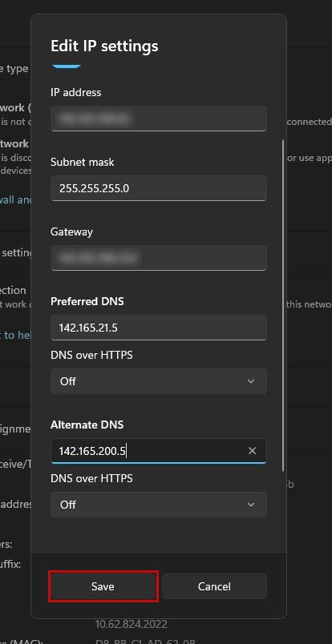Focus the blurred IP address input field
This screenshot has width=332, height=644.
pos(159,119)
